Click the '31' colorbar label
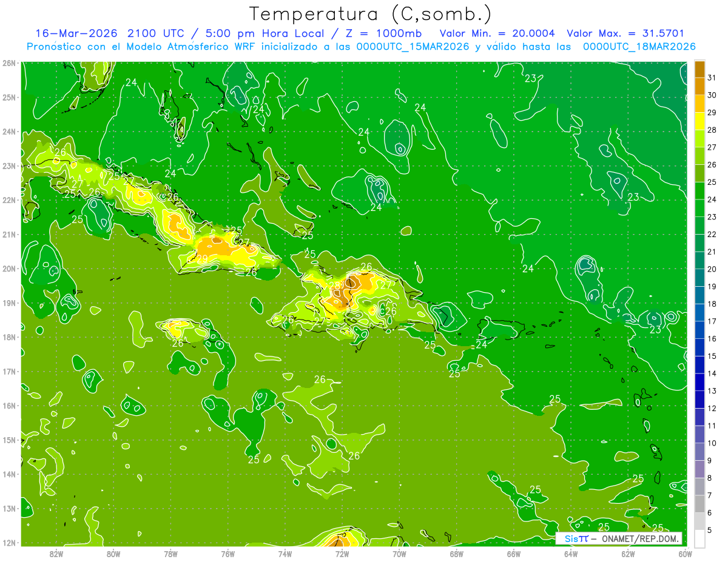Image resolution: width=728 pixels, height=562 pixels. tap(711, 78)
